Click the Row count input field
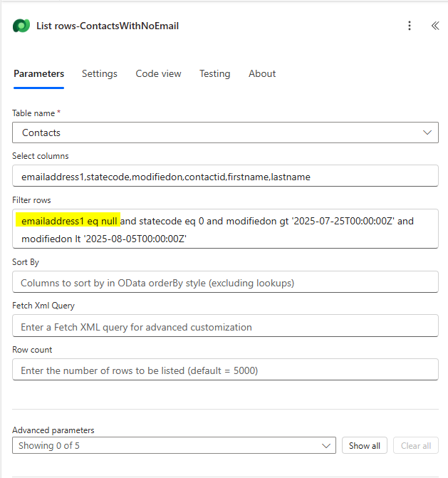The height and width of the screenshot is (478, 448). point(225,370)
